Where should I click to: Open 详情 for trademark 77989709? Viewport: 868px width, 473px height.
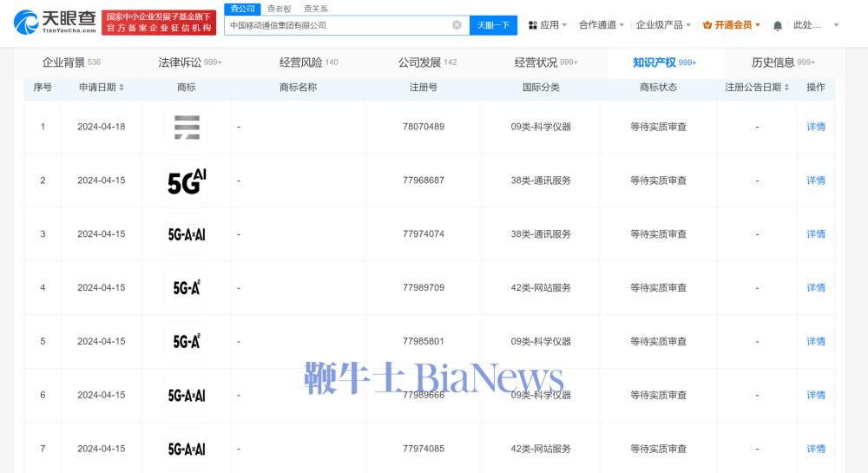(x=815, y=288)
